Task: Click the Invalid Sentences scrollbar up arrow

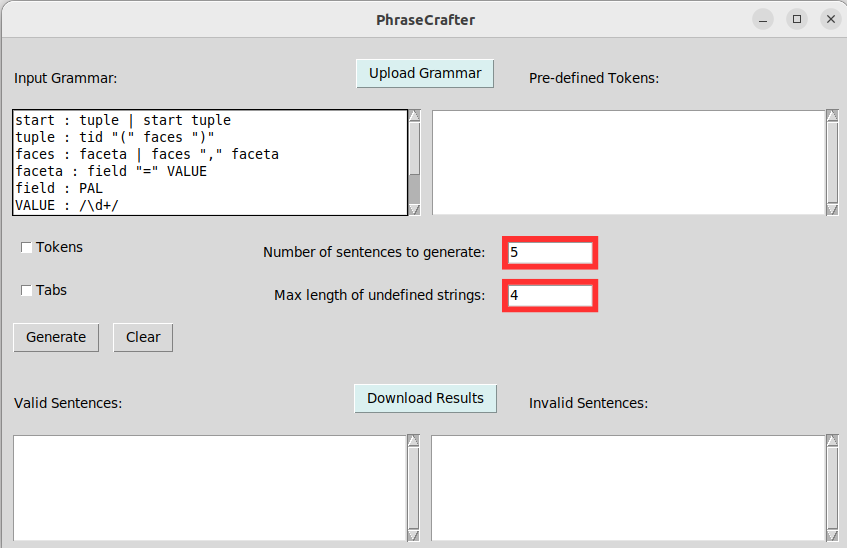Action: click(832, 441)
